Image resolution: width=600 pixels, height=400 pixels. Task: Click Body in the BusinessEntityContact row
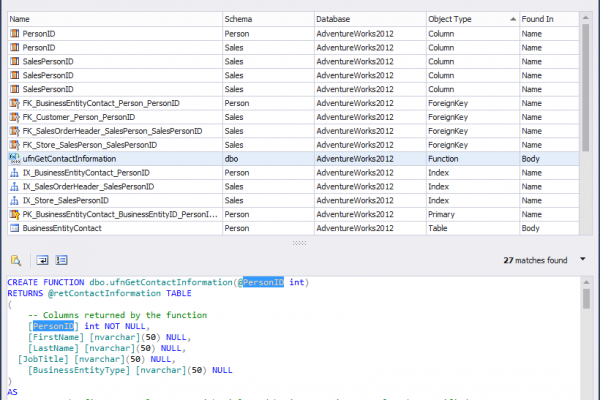(530, 228)
